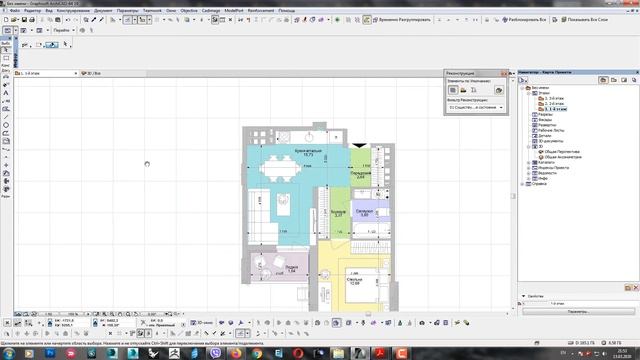The width and height of the screenshot is (640, 360).
Task: Click Временно Разгруппировать button
Action: (402, 20)
